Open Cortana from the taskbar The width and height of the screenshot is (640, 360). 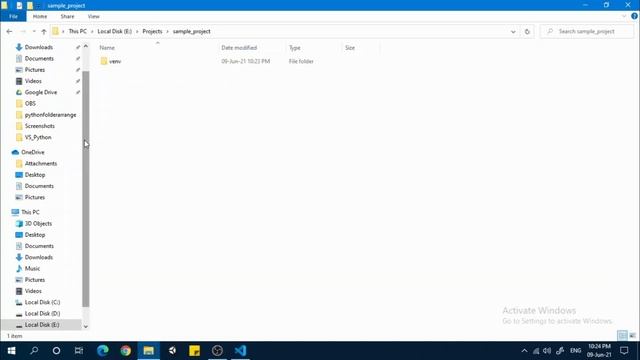(x=56, y=351)
